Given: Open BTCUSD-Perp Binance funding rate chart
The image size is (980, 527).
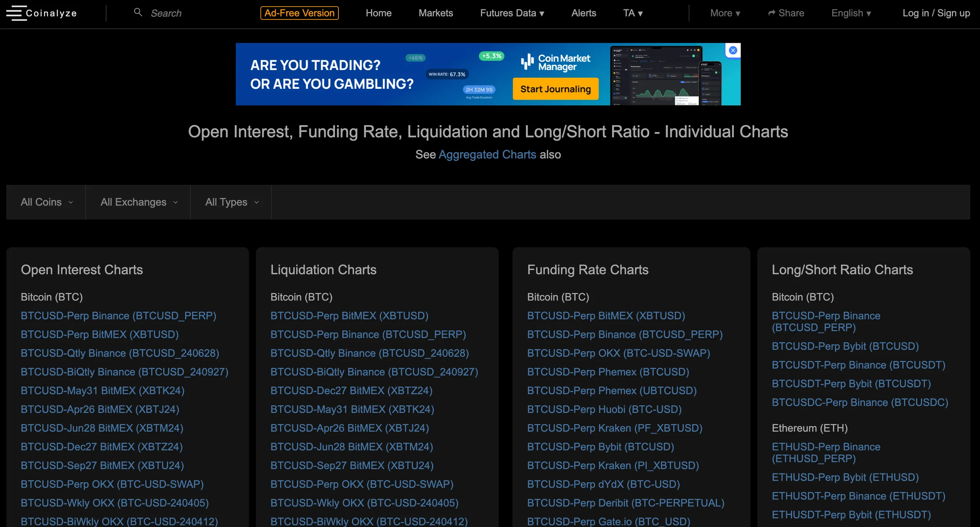Looking at the screenshot, I should [x=625, y=334].
